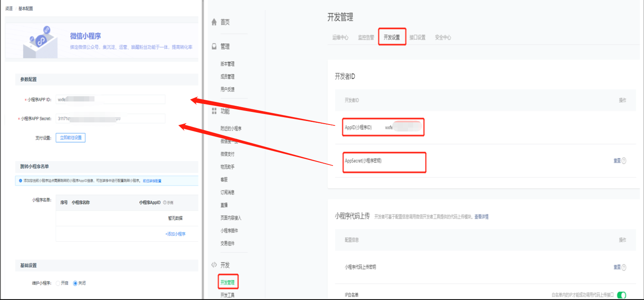The width and height of the screenshot is (644, 300).
Task: Open the 安全中心 tab
Action: tap(443, 37)
